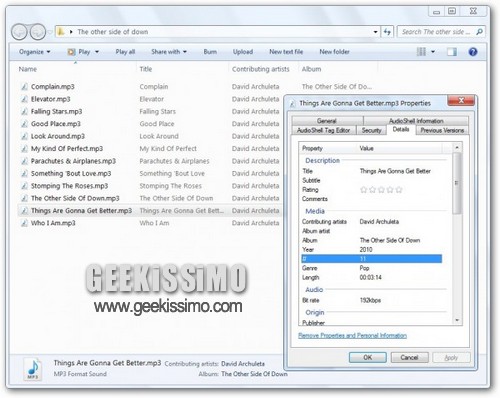Open the address bar history dropdown
Image resolution: width=500 pixels, height=398 pixels.
click(375, 32)
